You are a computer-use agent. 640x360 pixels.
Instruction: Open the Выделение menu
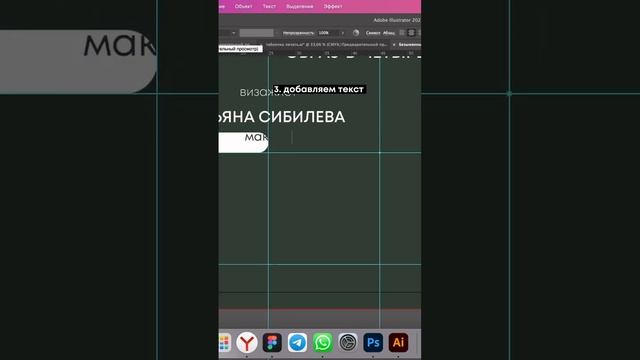[300, 7]
